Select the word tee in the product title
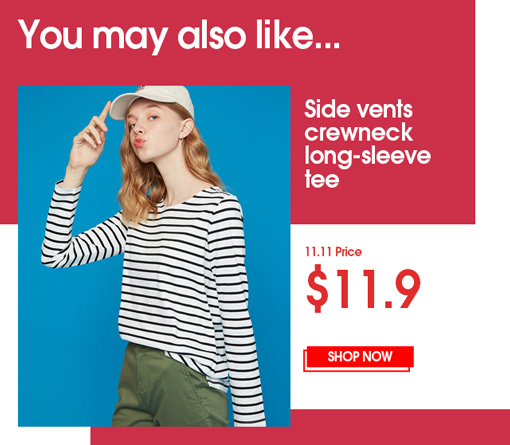 tap(322, 179)
